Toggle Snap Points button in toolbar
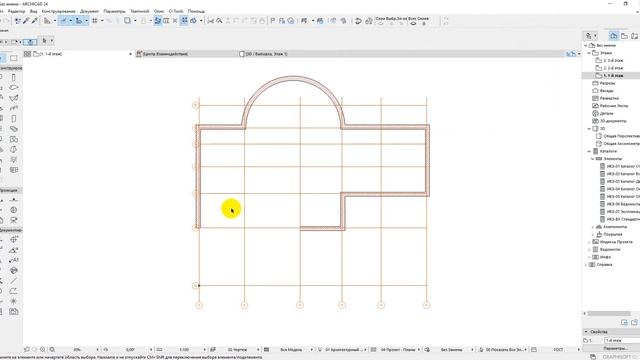The image size is (640, 360). tap(79, 21)
